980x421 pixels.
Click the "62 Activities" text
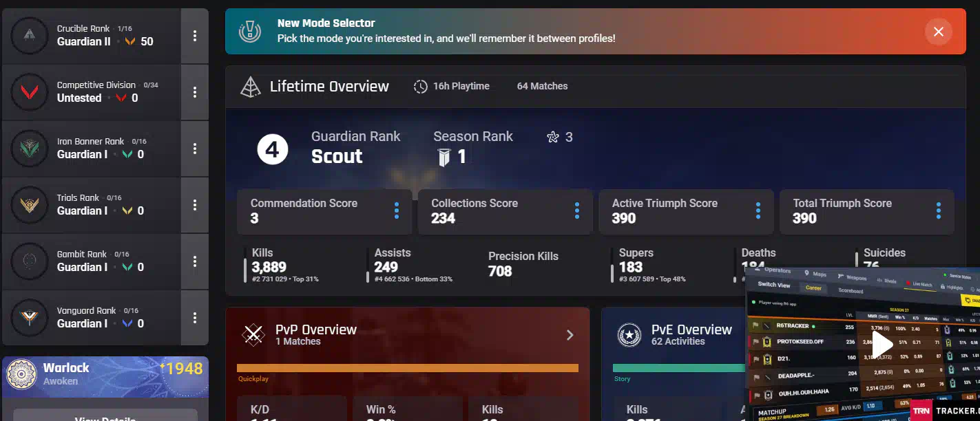tap(678, 341)
